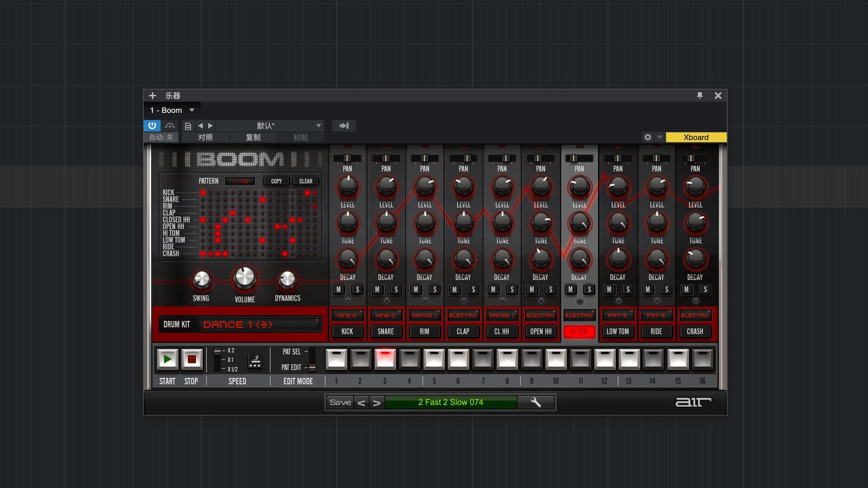Click the triplet note speed icon
Viewport: 868px width, 488px height.
(x=255, y=361)
